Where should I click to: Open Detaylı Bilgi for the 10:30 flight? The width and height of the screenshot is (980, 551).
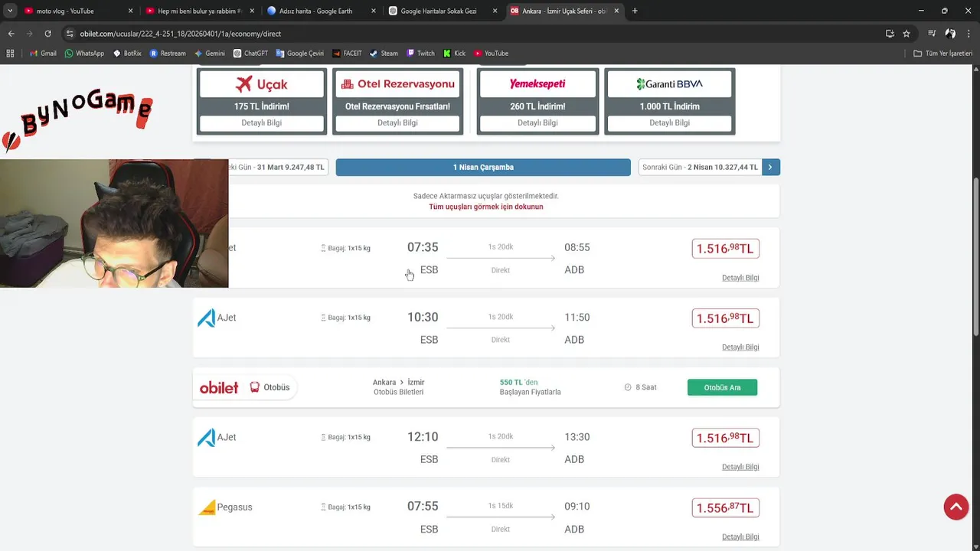[740, 347]
